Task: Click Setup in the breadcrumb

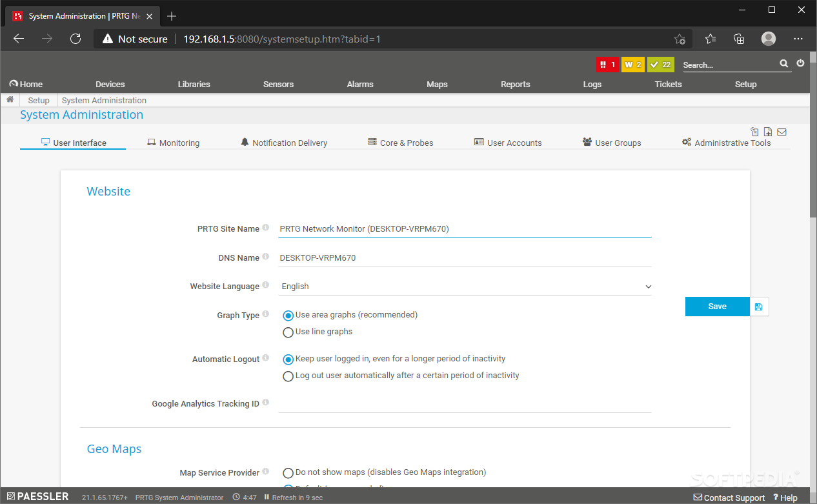Action: tap(39, 100)
